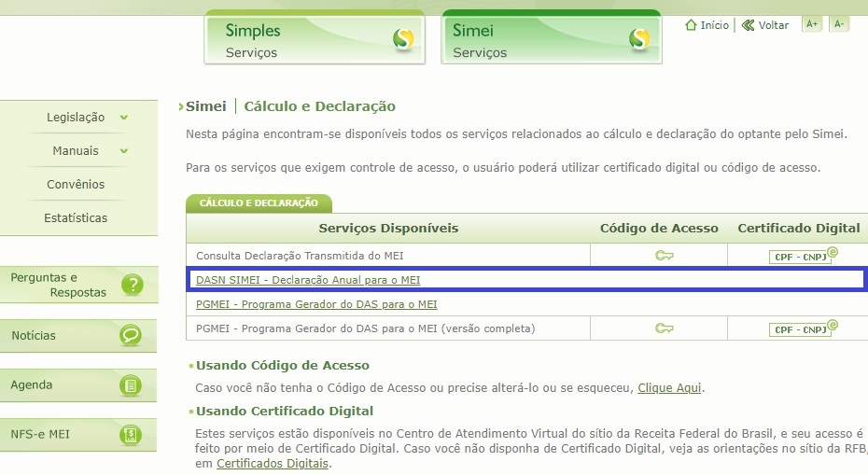Screen dimensions: 868x475
Task: Click the Usando Certificado Digital heading
Action: (x=285, y=412)
